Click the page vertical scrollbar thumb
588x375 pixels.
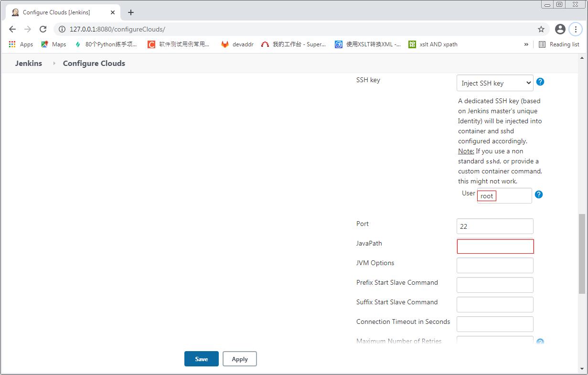pyautogui.click(x=582, y=254)
